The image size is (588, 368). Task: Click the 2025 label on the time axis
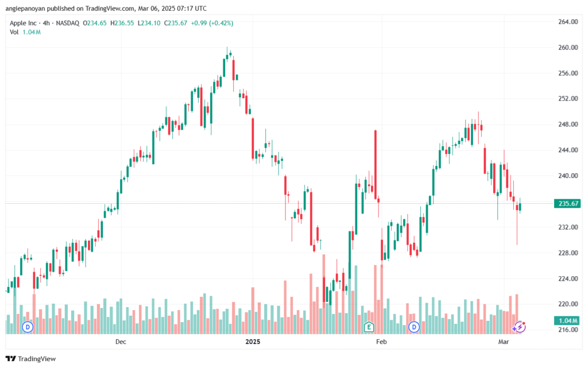253,342
